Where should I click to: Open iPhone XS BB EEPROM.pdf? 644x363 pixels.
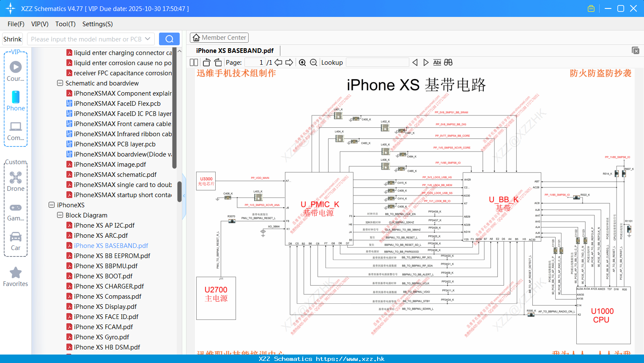[x=108, y=256]
